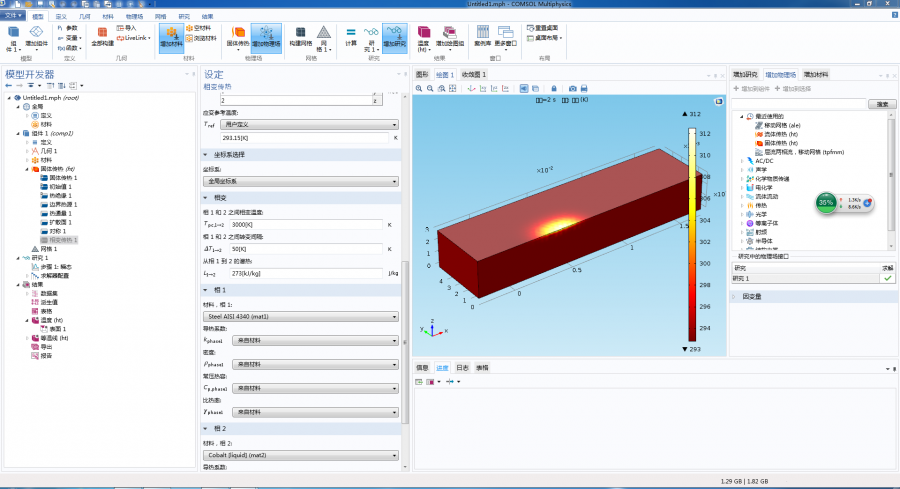900x489 pixels.
Task: Expand the AC/DC physics branch
Action: click(x=742, y=161)
